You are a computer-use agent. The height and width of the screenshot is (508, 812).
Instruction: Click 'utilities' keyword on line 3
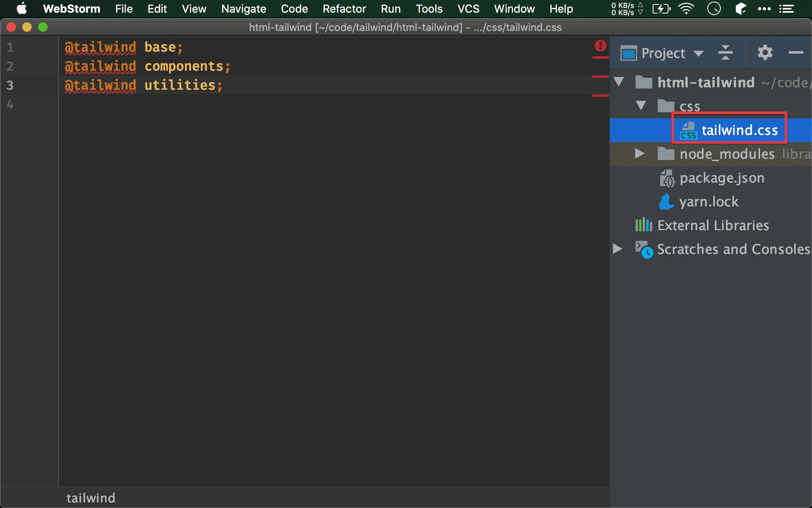tap(180, 85)
